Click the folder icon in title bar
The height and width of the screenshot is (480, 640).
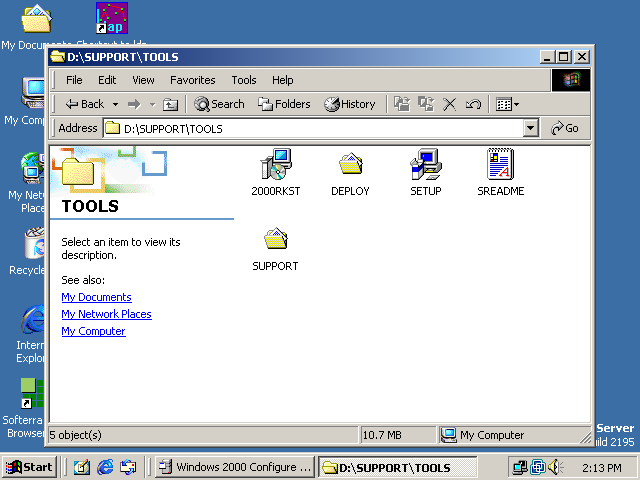58,56
